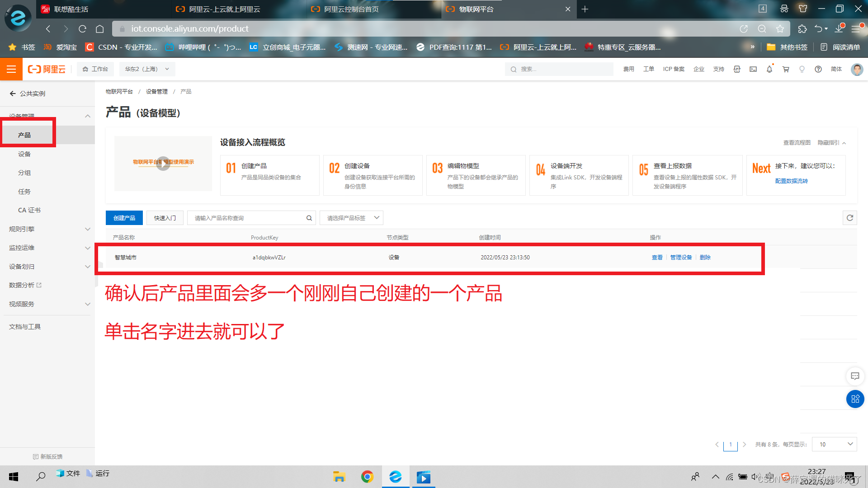Open the 配置数据流转 link

point(791,181)
